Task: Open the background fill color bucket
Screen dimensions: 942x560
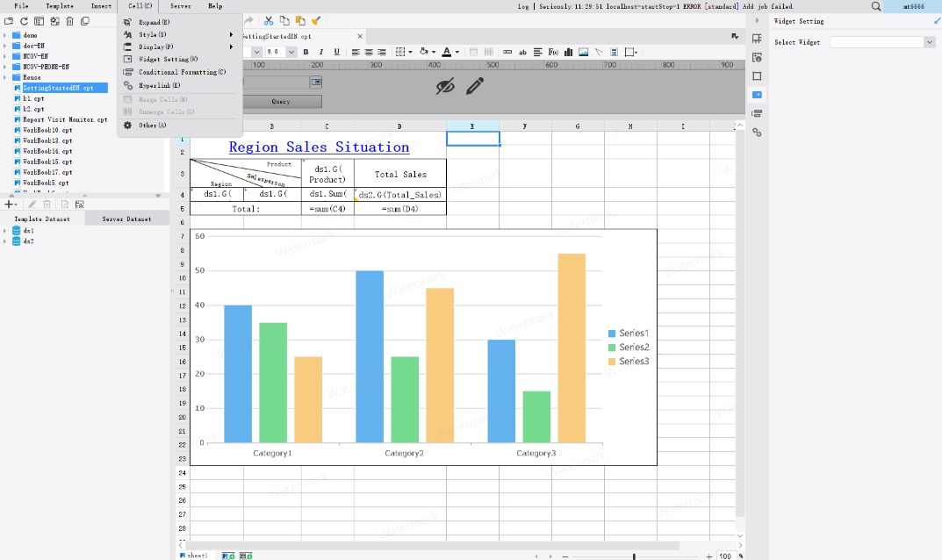Action: [x=424, y=53]
